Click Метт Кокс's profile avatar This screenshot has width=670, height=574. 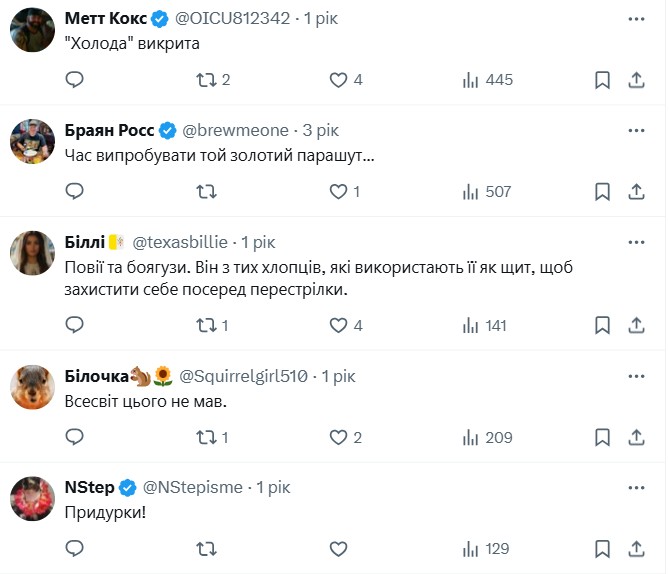click(32, 30)
